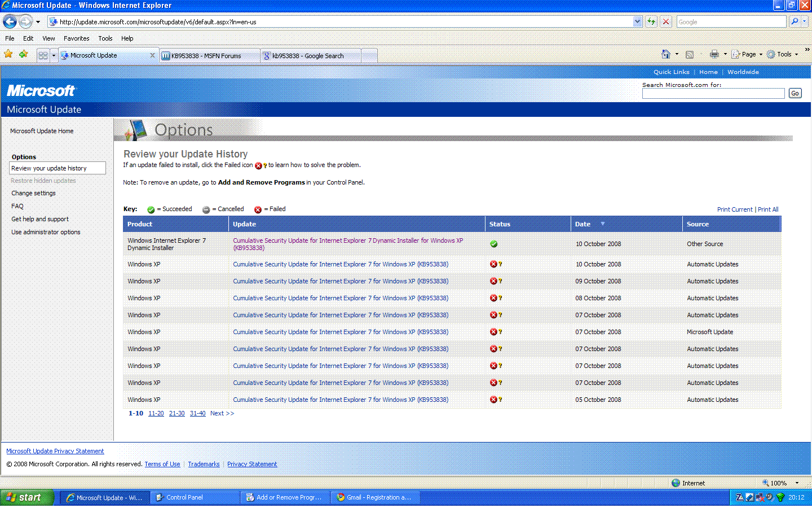Screen dimensions: 812x508
Task: Click the Windows Start button
Action: [27, 497]
